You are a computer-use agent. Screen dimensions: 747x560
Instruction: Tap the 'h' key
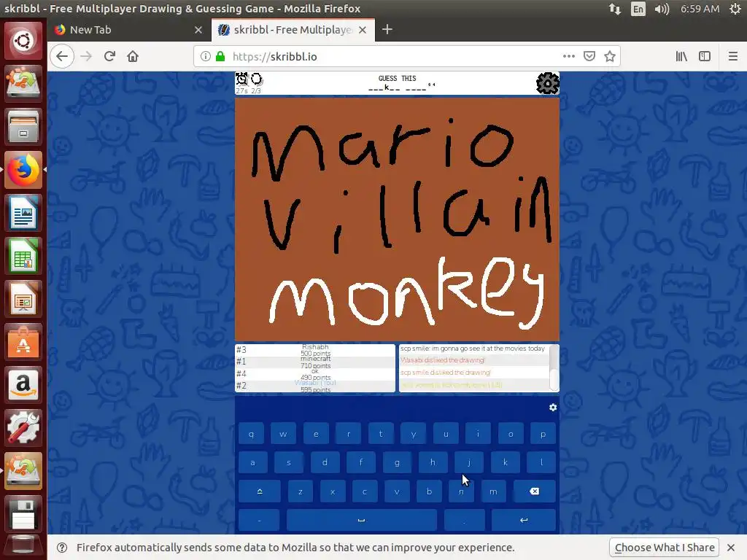pos(433,462)
